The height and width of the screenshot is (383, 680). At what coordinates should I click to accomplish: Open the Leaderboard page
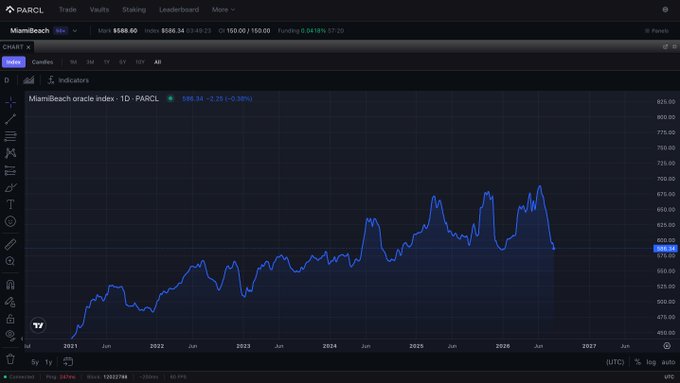coord(179,10)
